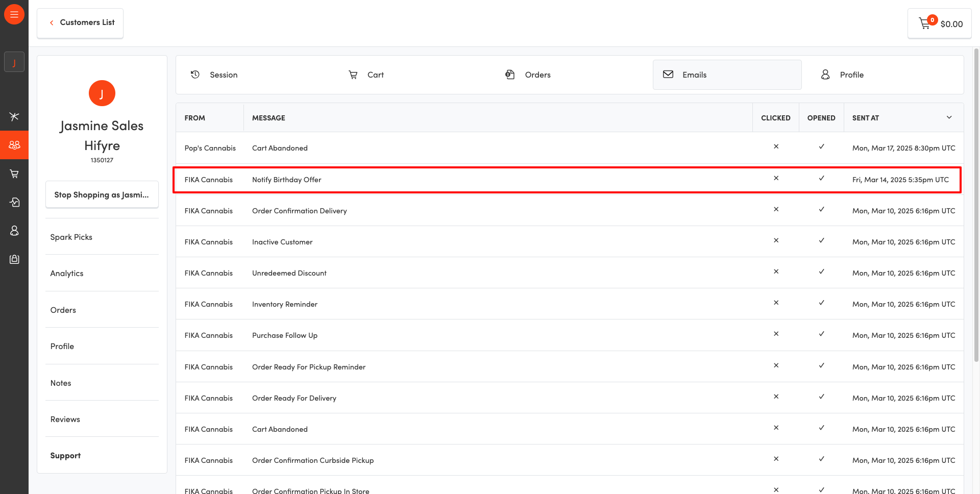Expand the Sent At sort chevron
The height and width of the screenshot is (494, 980).
949,117
